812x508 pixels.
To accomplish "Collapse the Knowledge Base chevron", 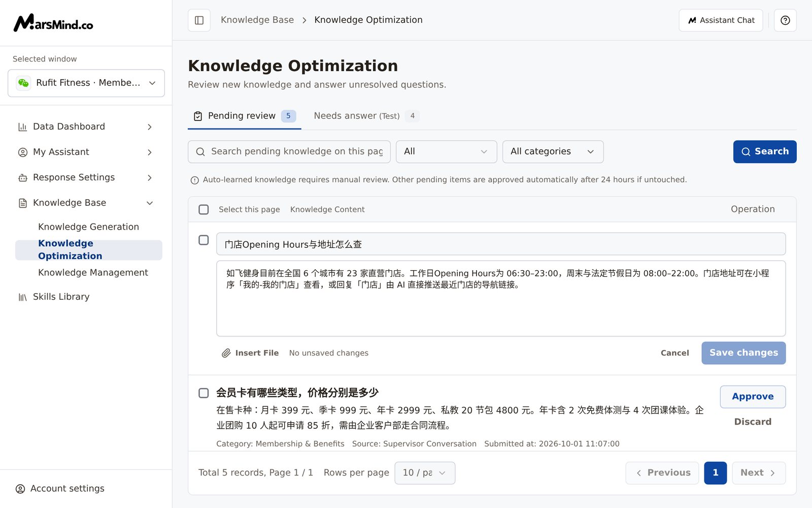I will click(x=150, y=203).
